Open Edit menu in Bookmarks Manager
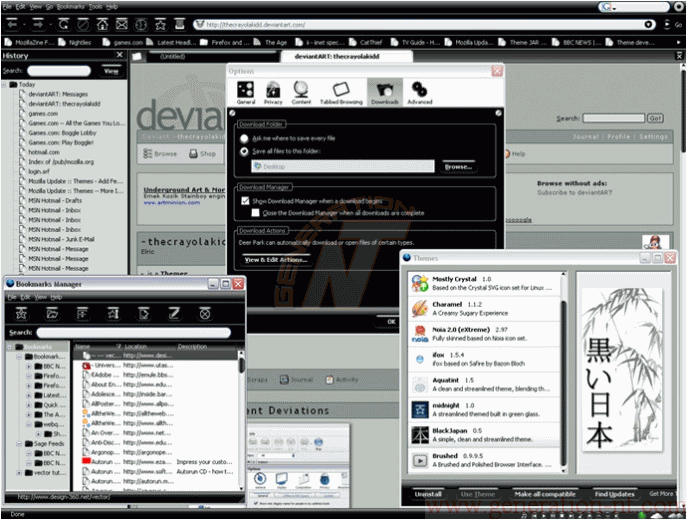Viewport: 687px width, 520px height. click(x=25, y=297)
